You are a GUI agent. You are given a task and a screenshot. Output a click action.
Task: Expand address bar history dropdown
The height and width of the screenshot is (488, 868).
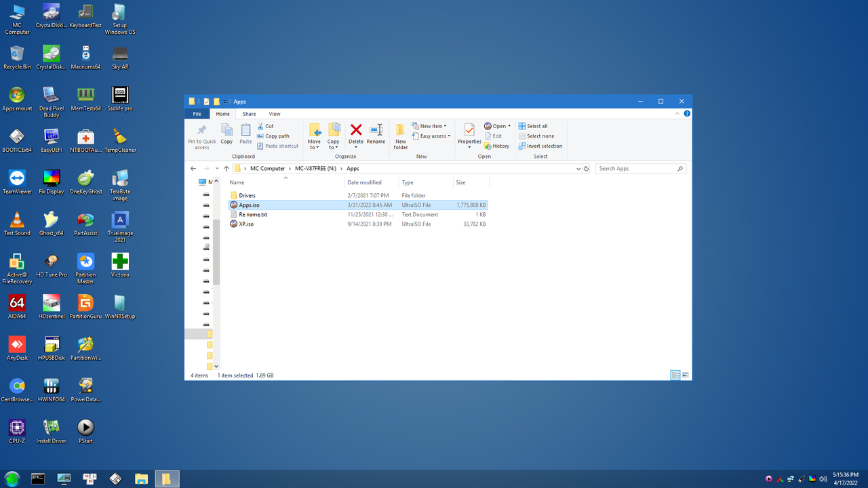click(578, 169)
